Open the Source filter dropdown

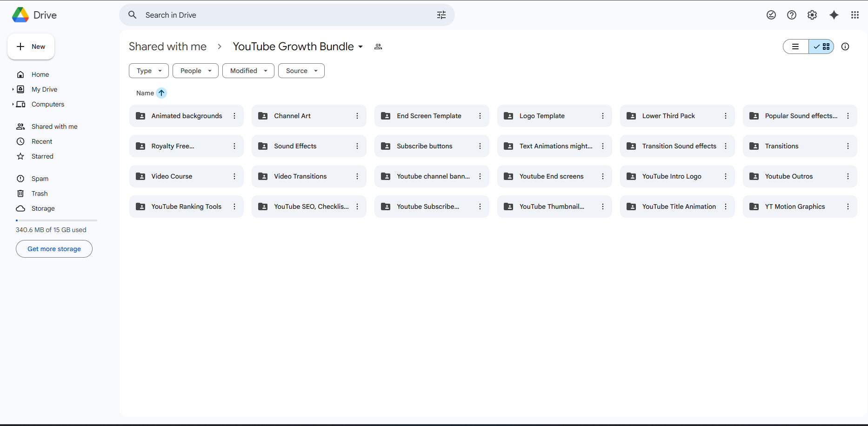click(x=301, y=71)
